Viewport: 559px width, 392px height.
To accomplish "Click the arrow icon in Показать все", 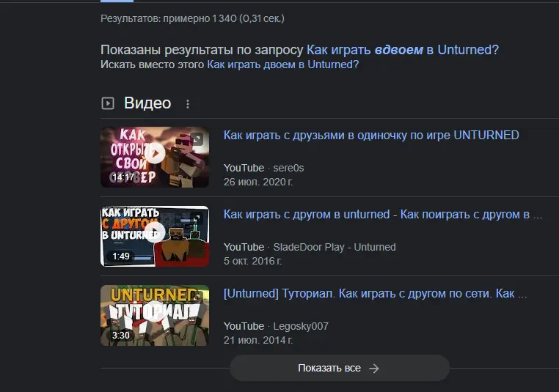I will 374,369.
